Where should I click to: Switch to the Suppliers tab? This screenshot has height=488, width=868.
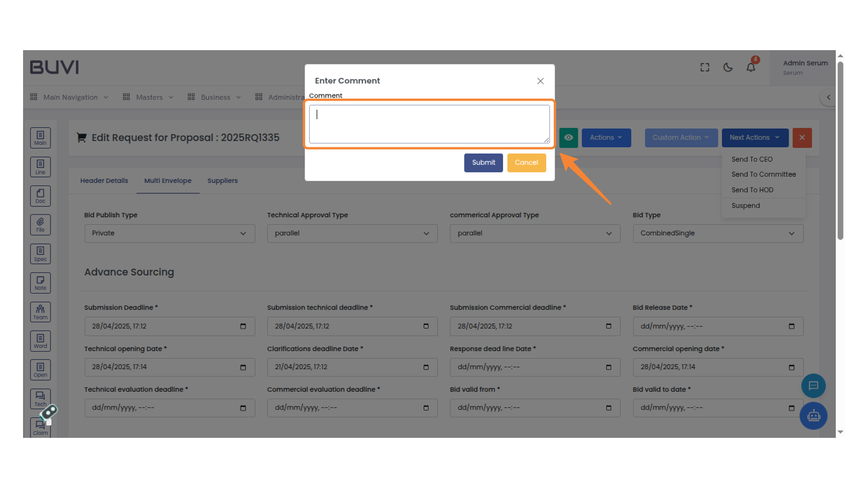pos(222,180)
